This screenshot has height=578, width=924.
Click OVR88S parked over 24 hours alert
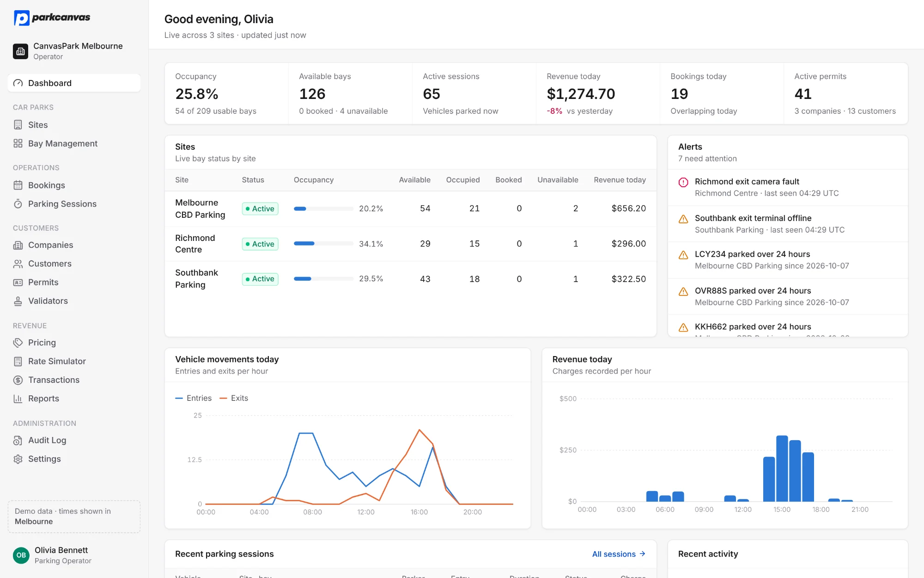[788, 296]
